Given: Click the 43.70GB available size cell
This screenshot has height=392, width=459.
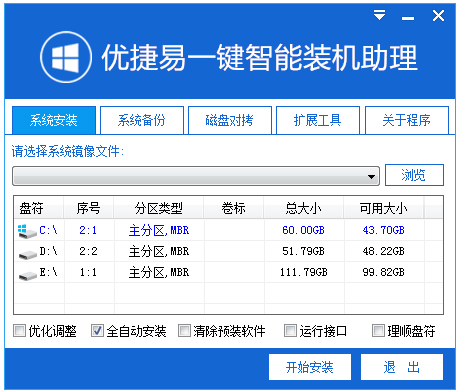Looking at the screenshot, I should click(384, 230).
